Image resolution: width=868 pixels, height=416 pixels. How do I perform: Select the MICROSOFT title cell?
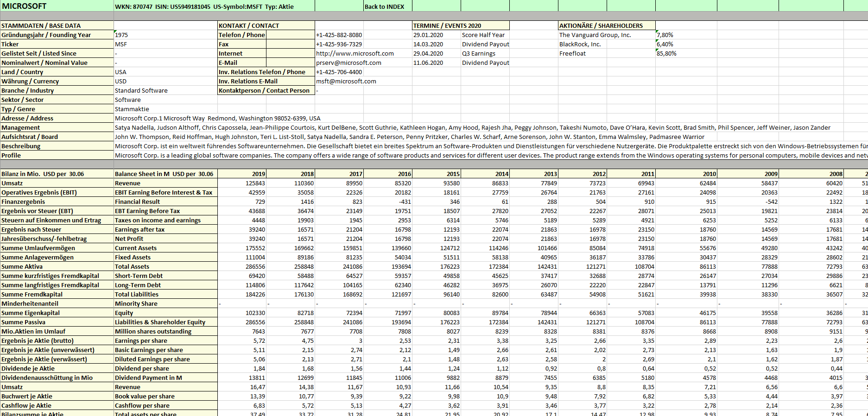tap(57, 6)
